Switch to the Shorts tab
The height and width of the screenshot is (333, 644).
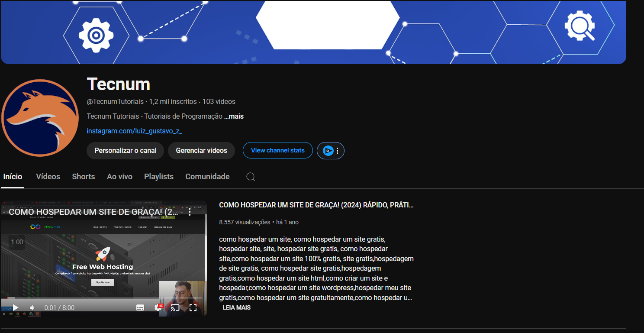(84, 177)
